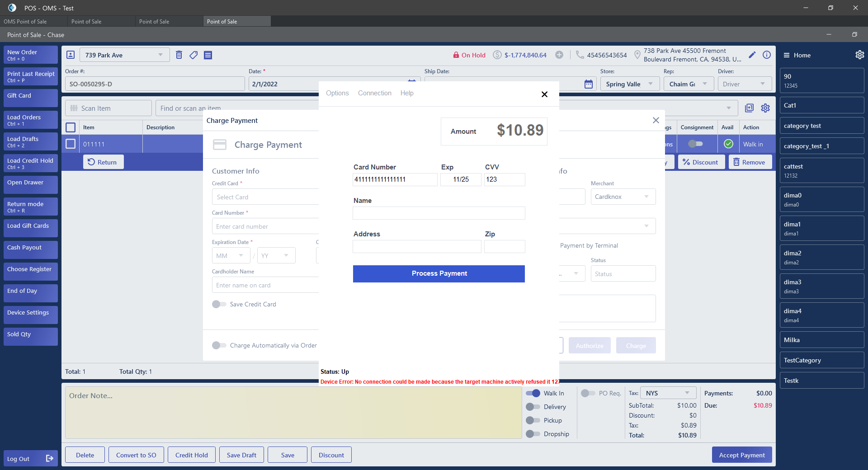Enable Charge Automatically via Order toggle
This screenshot has height=470, width=868.
219,345
